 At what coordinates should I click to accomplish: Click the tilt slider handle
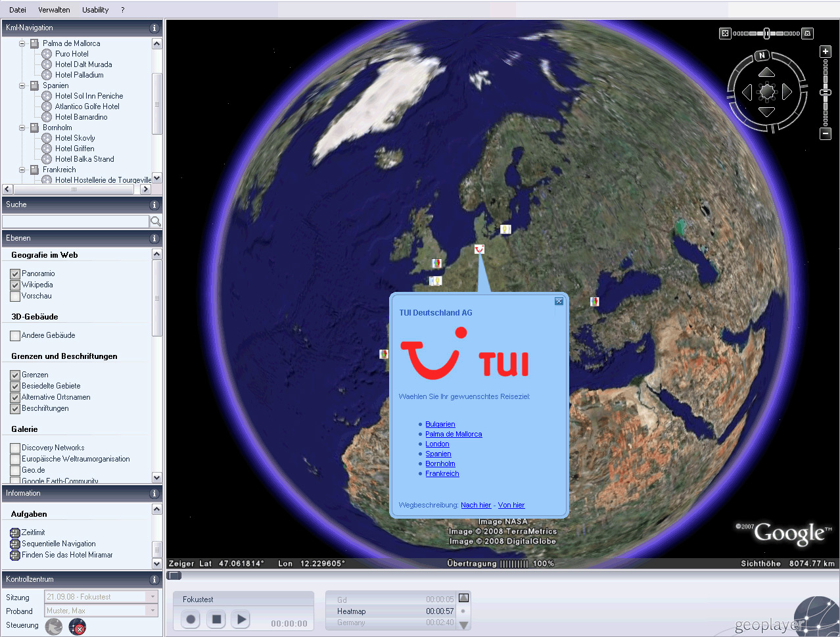766,33
